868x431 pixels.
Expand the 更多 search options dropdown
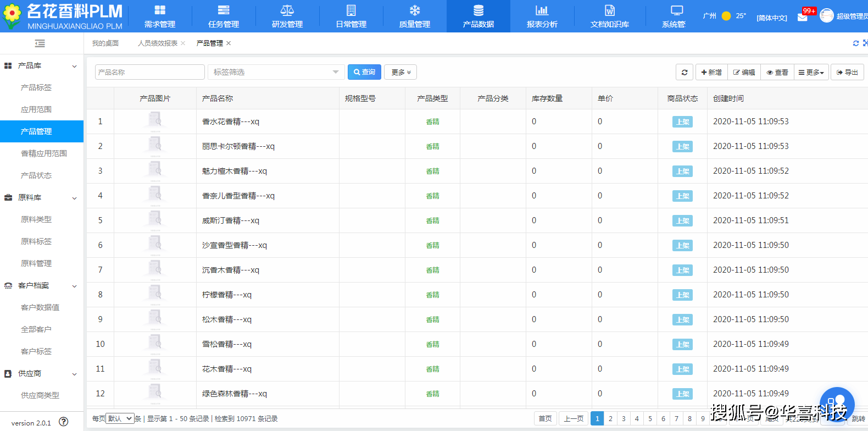pyautogui.click(x=400, y=73)
